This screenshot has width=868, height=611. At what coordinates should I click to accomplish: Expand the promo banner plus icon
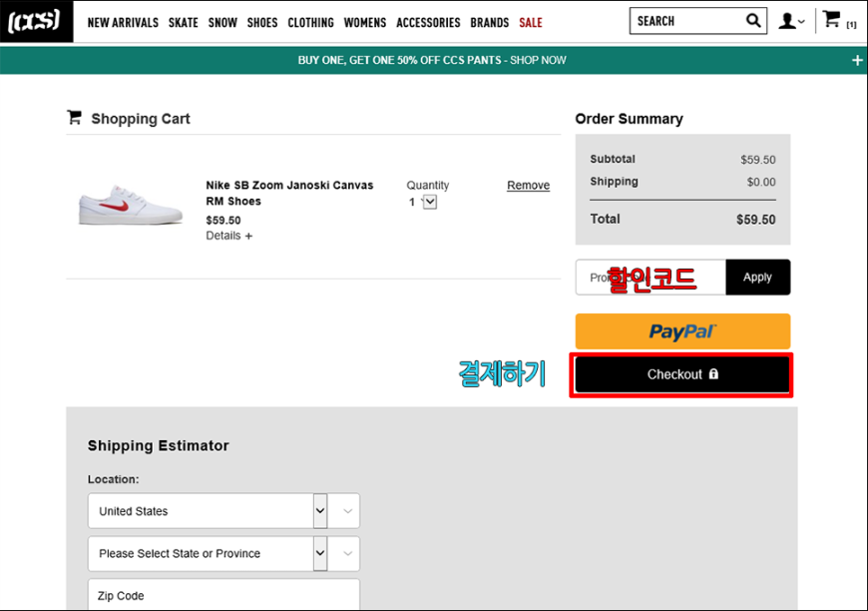click(x=857, y=60)
